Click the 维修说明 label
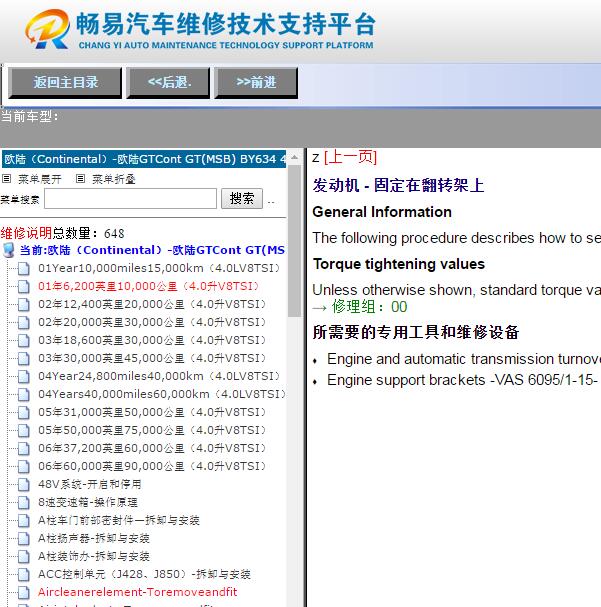This screenshot has height=607, width=601. point(26,233)
